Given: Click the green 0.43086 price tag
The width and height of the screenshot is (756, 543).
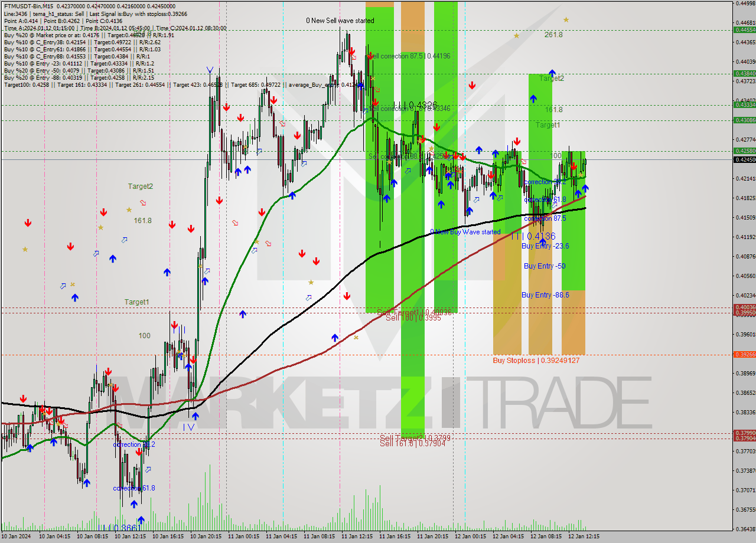Looking at the screenshot, I should (744, 120).
